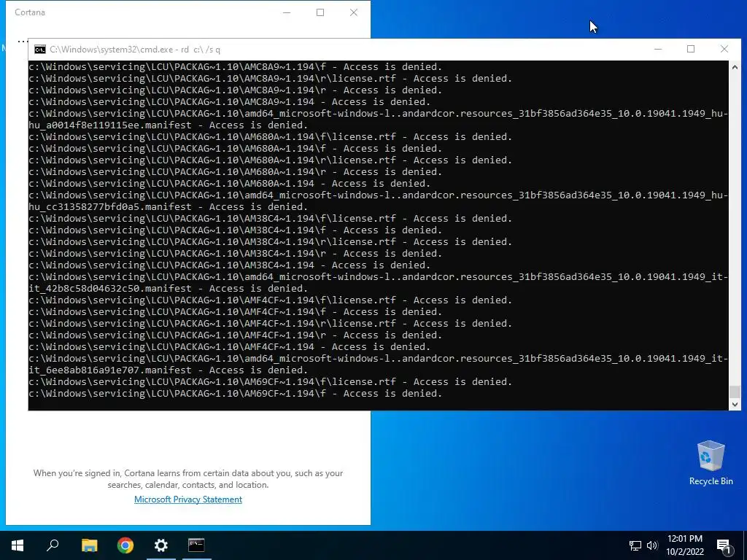Open volume speaker tray icon

click(652, 545)
